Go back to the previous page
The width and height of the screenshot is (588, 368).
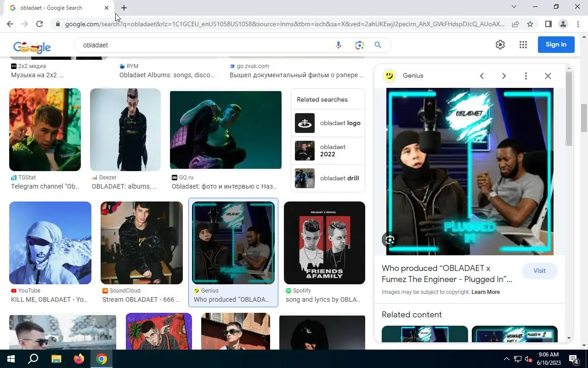pyautogui.click(x=10, y=24)
